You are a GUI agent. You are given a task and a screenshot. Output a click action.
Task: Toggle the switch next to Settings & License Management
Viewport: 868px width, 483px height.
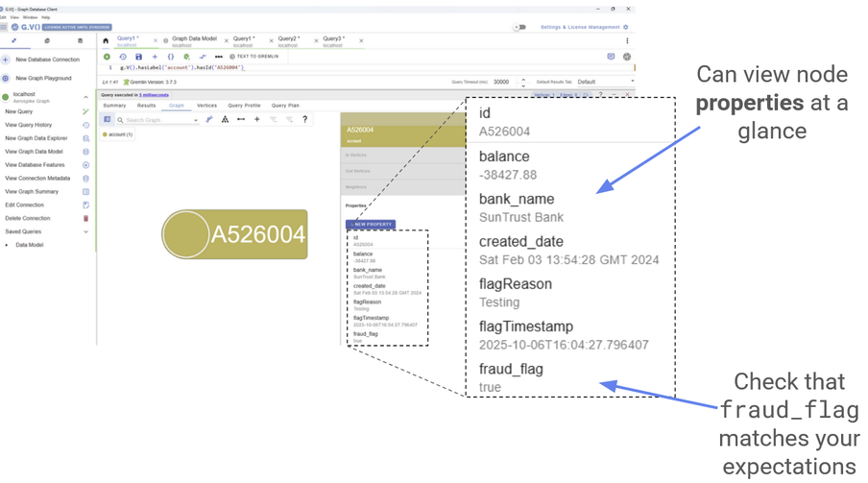coord(519,27)
